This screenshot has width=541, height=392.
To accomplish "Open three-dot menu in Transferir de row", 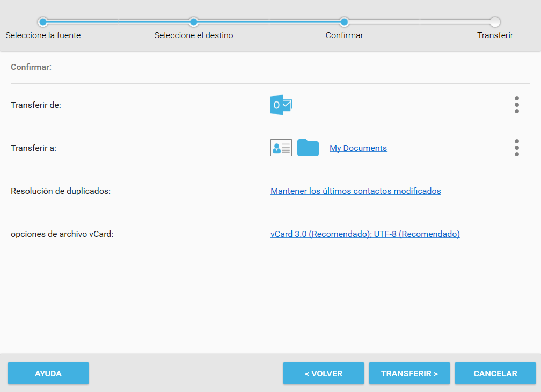I will coord(516,105).
